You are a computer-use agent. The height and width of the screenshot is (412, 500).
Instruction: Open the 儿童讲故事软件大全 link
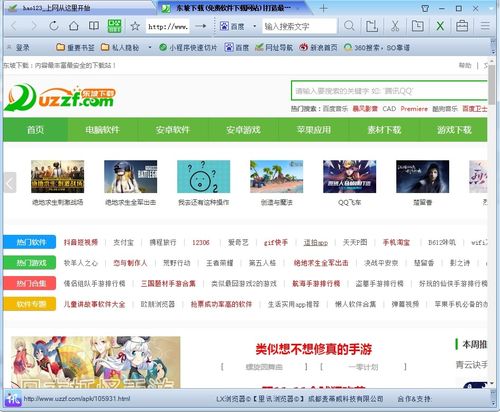[x=94, y=304]
